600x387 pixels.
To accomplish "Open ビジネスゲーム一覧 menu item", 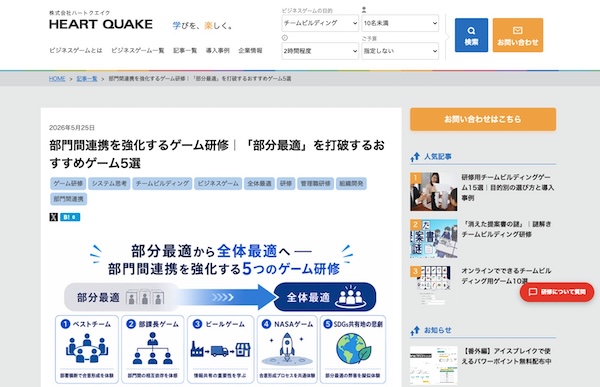I will coord(138,51).
